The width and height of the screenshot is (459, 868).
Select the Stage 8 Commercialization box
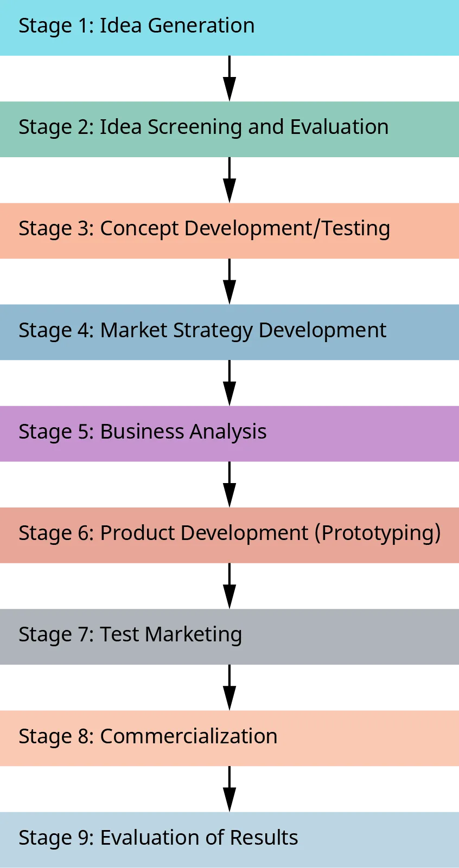[229, 738]
